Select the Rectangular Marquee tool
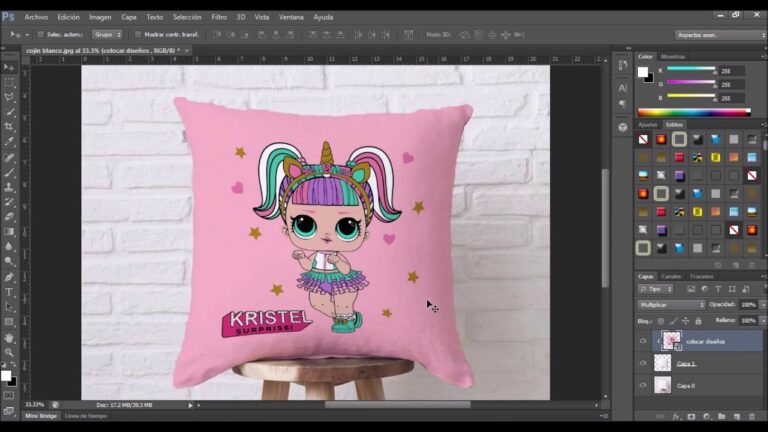The width and height of the screenshot is (768, 432). tap(9, 82)
